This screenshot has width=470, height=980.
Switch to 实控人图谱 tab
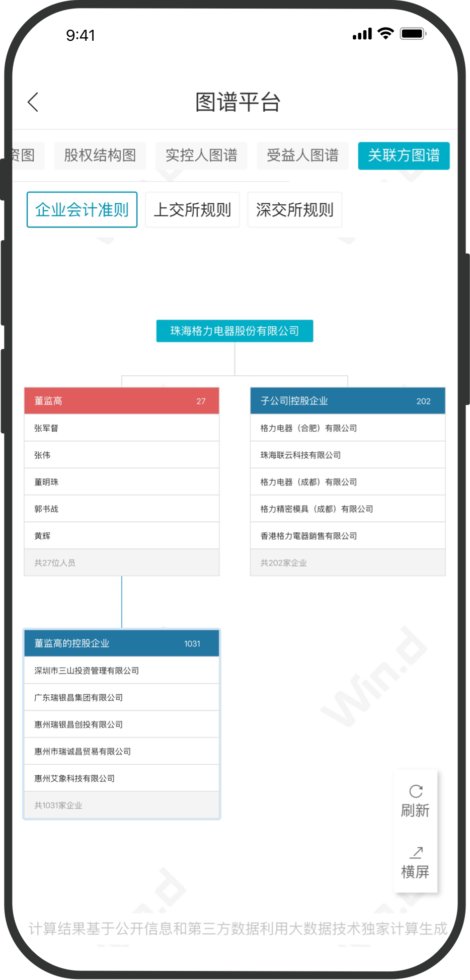[201, 155]
